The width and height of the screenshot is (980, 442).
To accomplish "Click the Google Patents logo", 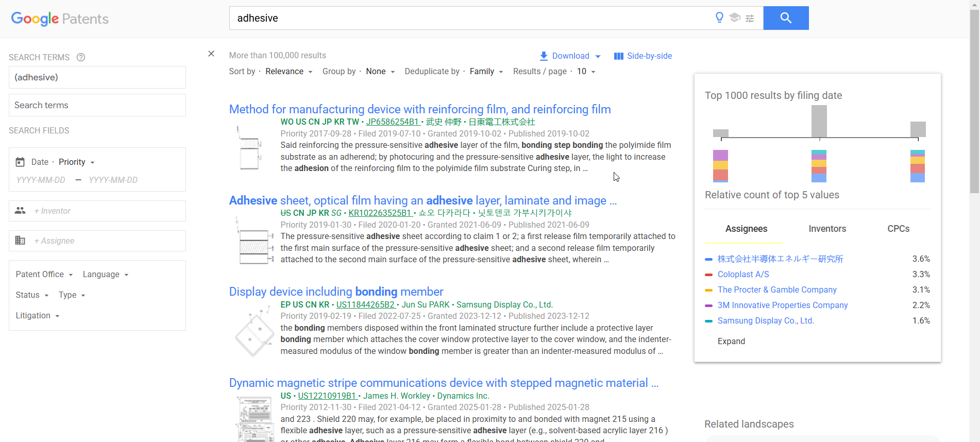I will coord(60,19).
